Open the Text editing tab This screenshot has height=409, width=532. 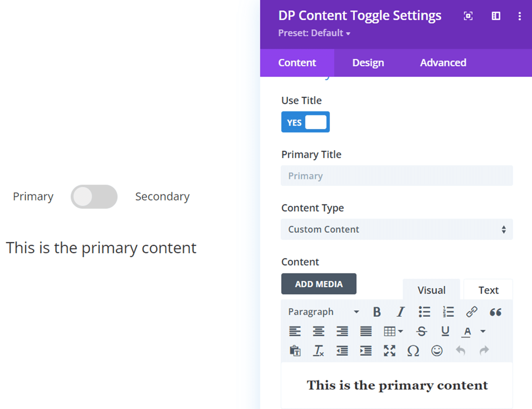point(488,290)
